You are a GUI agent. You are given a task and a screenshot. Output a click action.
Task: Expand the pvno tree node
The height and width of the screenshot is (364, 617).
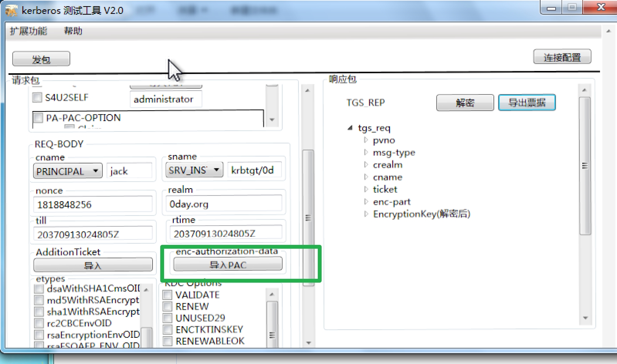[366, 140]
